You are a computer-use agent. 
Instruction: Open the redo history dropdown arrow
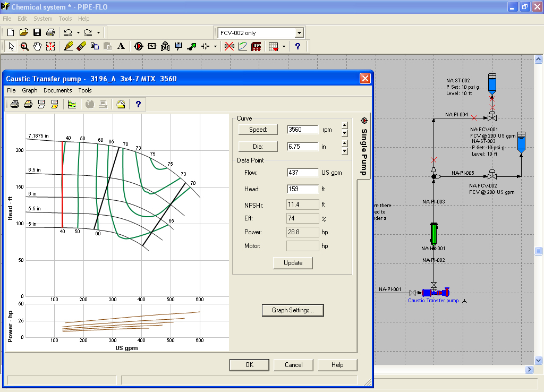point(98,32)
